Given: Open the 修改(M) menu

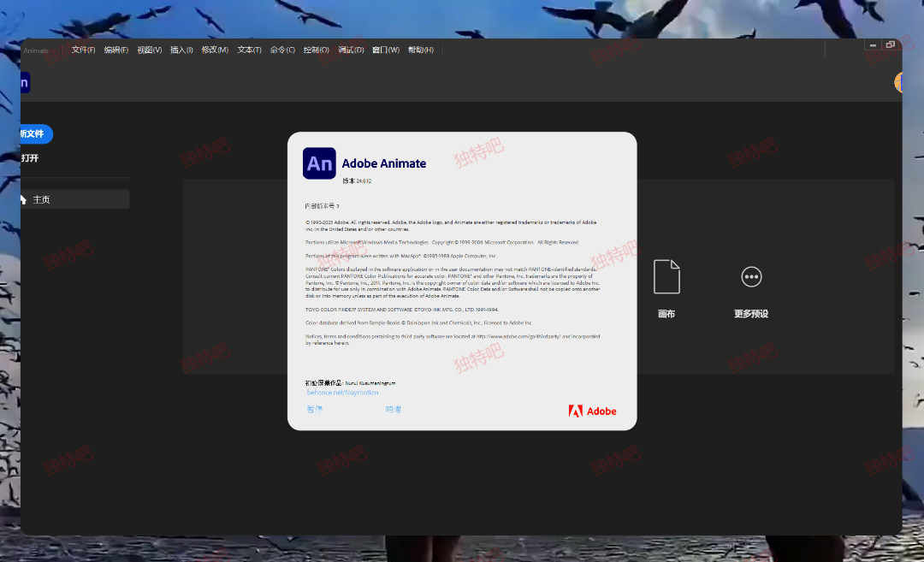Looking at the screenshot, I should pos(215,50).
